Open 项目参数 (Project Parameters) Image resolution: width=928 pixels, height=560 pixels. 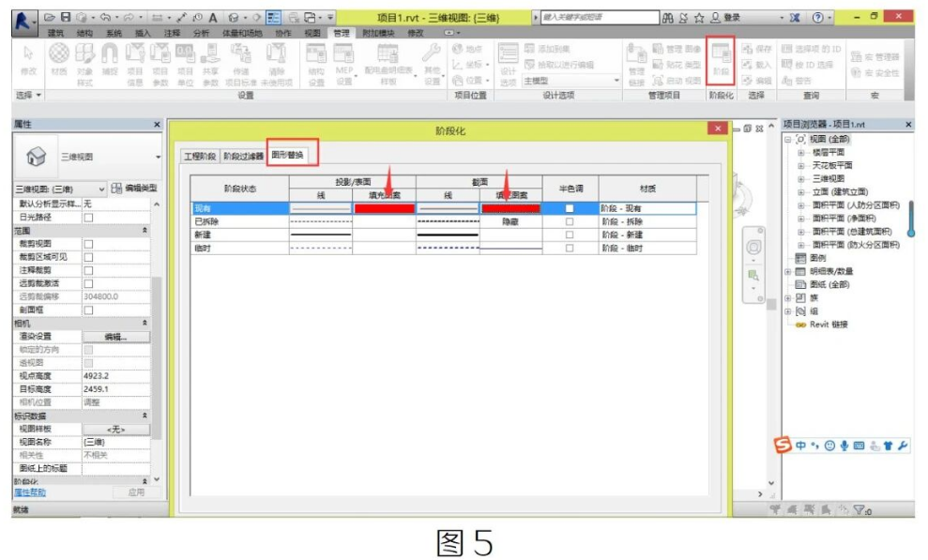160,64
